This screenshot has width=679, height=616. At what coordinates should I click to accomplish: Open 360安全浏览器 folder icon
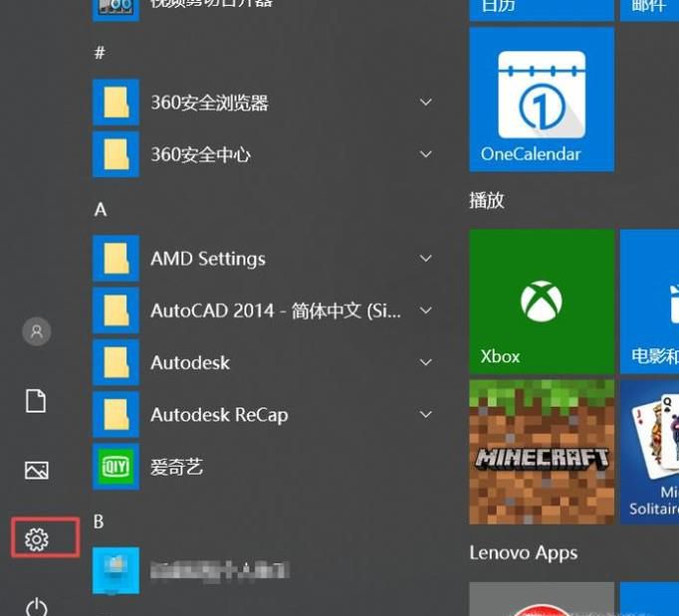tap(116, 103)
